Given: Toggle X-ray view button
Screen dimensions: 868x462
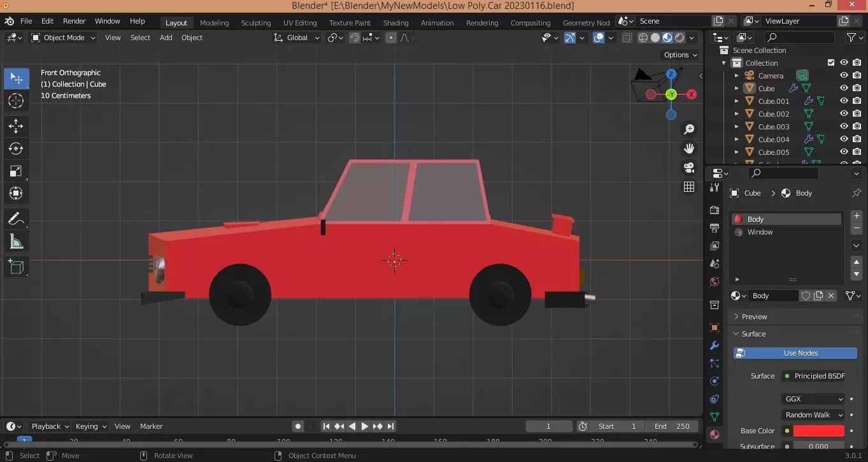Looking at the screenshot, I should (627, 38).
